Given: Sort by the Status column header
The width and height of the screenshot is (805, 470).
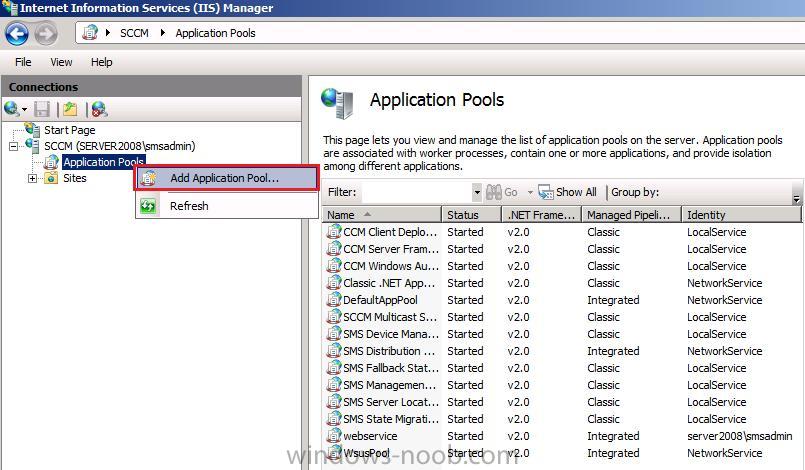Looking at the screenshot, I should pos(472,215).
